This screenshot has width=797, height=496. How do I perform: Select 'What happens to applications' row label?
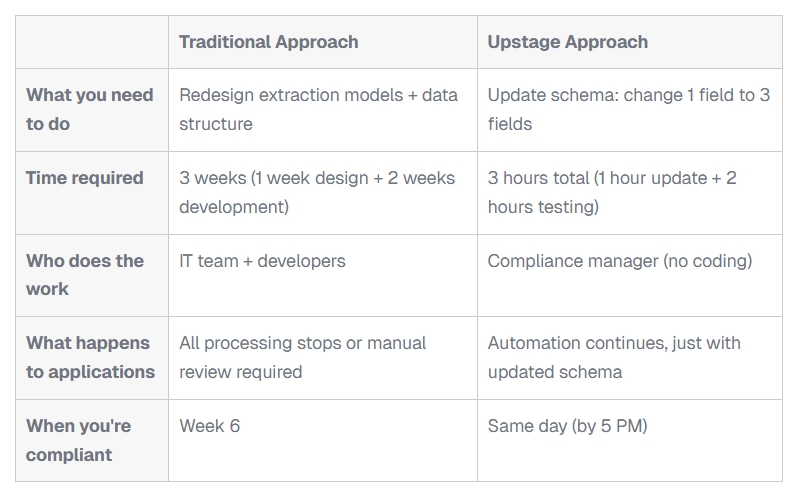90,357
